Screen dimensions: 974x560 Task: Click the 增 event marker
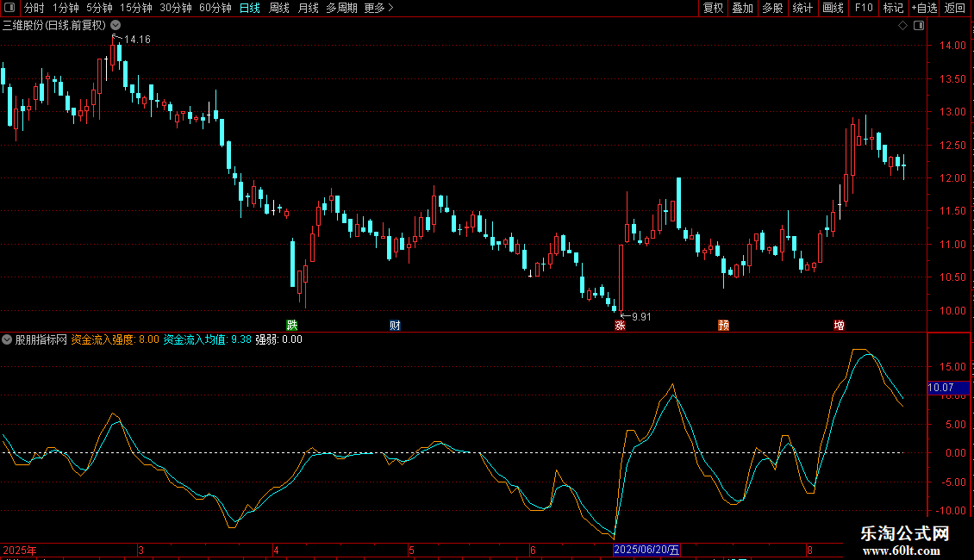839,326
